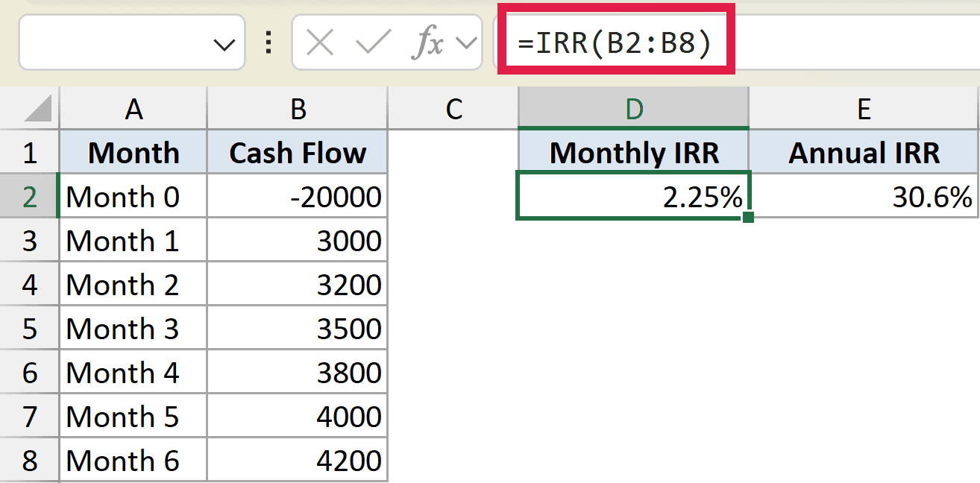980x483 pixels.
Task: Select the cash flow value 3000
Action: [x=298, y=241]
